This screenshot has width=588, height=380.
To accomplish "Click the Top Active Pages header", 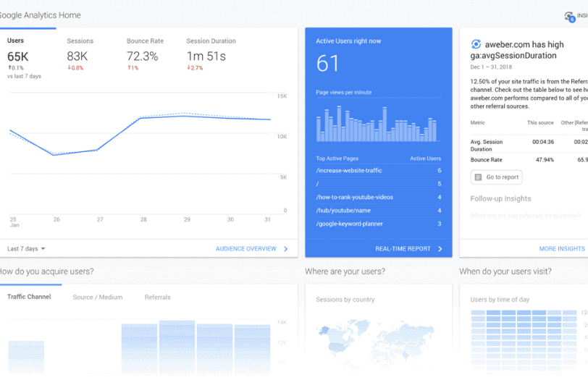I will point(337,159).
